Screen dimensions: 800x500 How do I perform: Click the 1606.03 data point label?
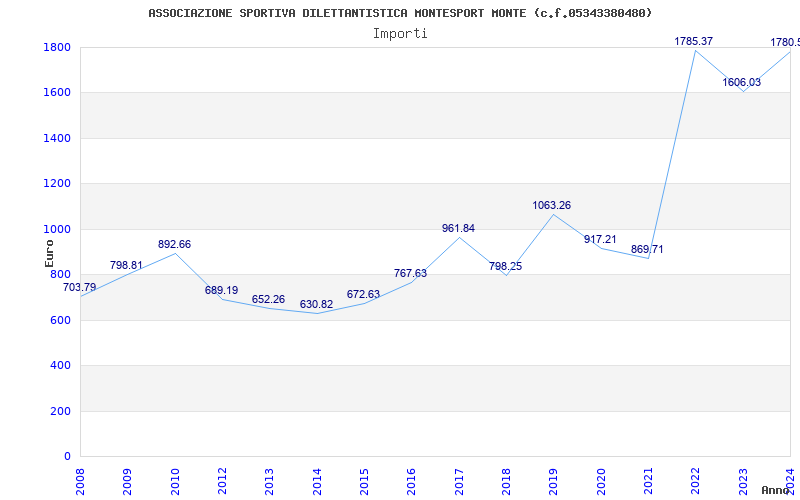tap(741, 83)
